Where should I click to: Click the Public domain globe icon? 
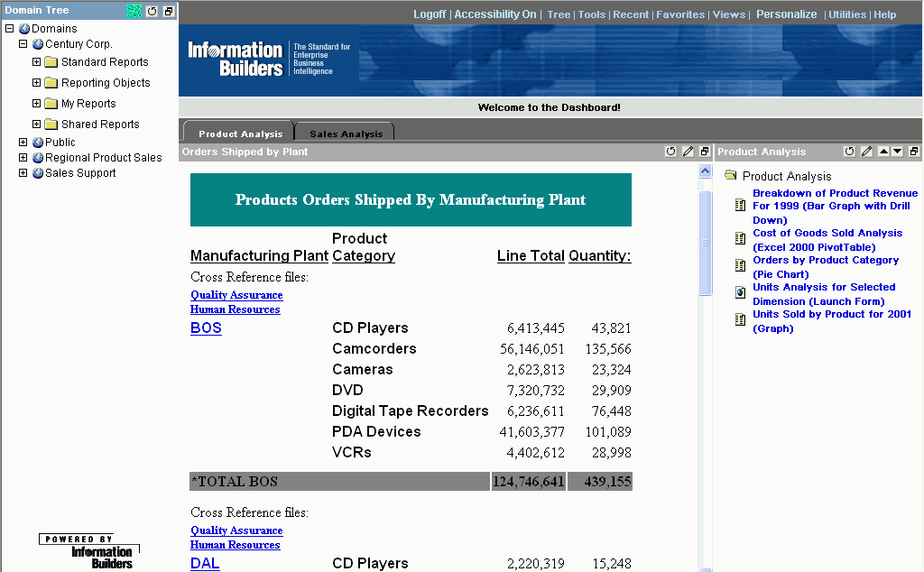point(38,142)
